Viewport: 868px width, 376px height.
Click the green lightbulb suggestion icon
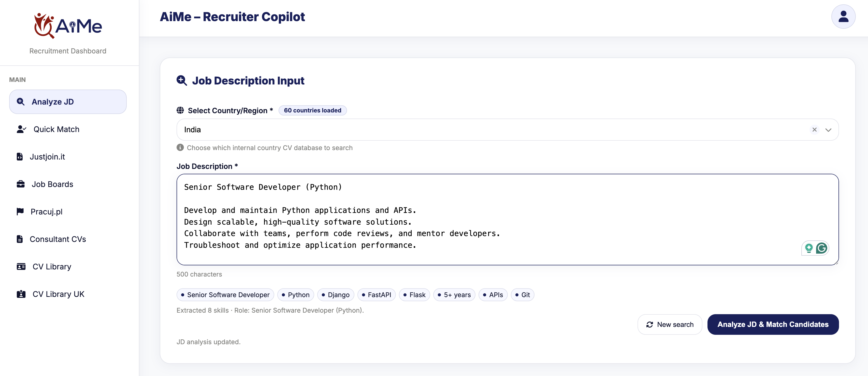[x=809, y=248]
